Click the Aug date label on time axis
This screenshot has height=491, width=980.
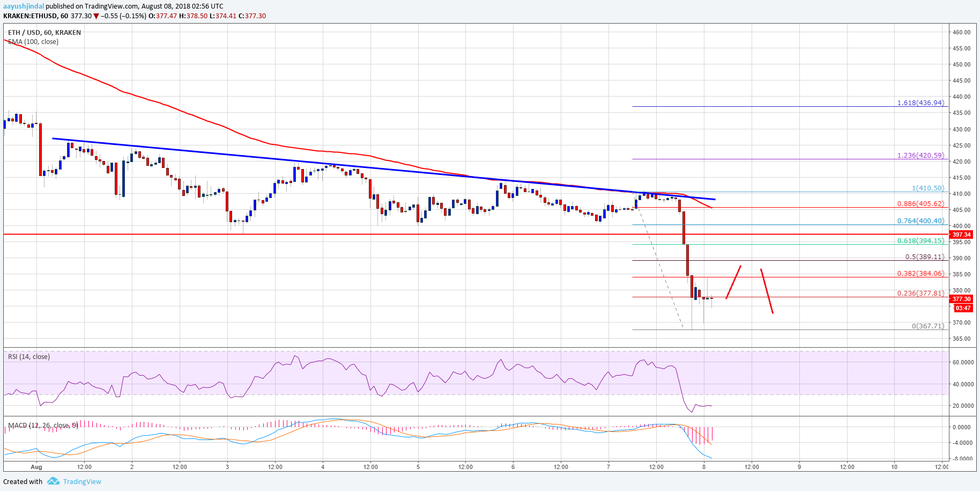point(36,467)
